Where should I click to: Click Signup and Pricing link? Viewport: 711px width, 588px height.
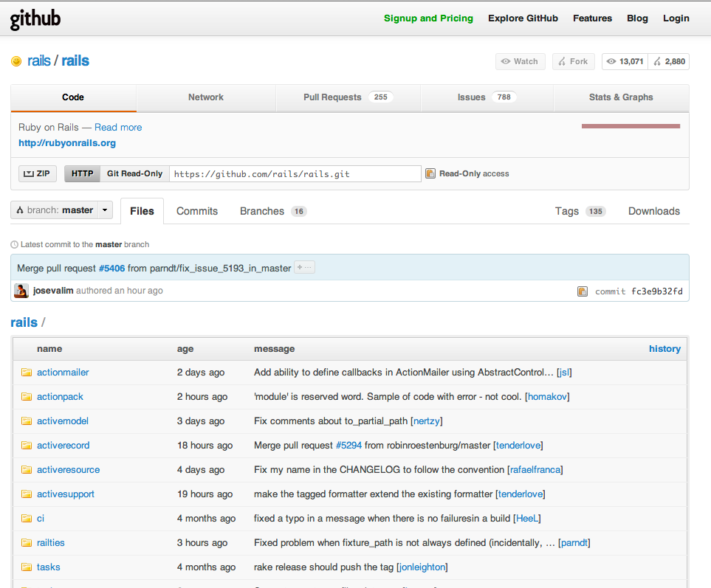pos(428,18)
